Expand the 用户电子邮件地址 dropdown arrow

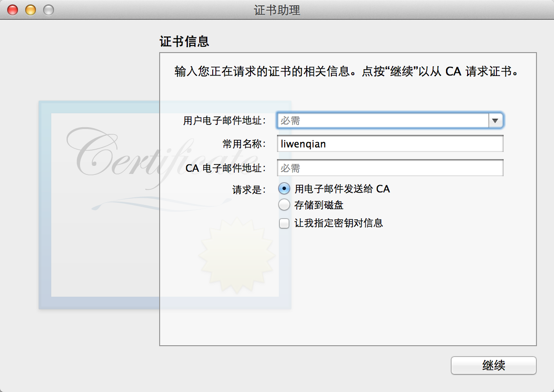(495, 120)
